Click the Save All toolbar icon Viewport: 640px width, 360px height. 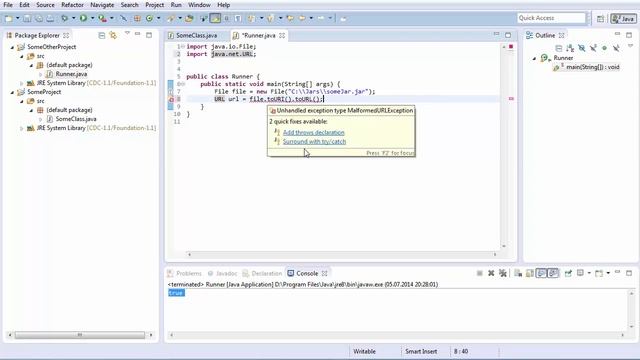point(39,18)
